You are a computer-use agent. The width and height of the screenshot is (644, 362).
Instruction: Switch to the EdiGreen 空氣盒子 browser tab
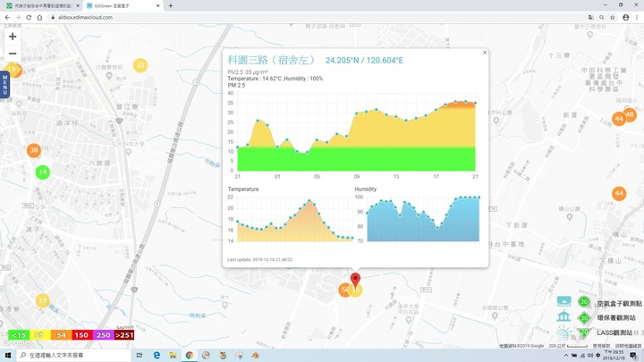(123, 5)
